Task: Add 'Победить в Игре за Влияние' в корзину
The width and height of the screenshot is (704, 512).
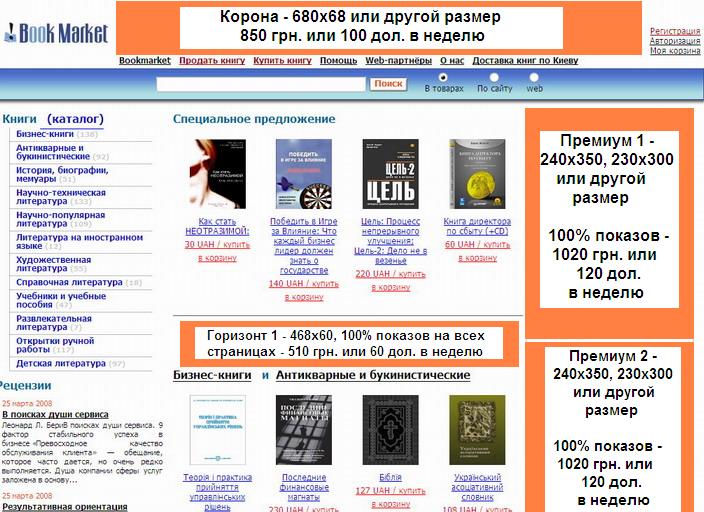Action: (x=304, y=297)
